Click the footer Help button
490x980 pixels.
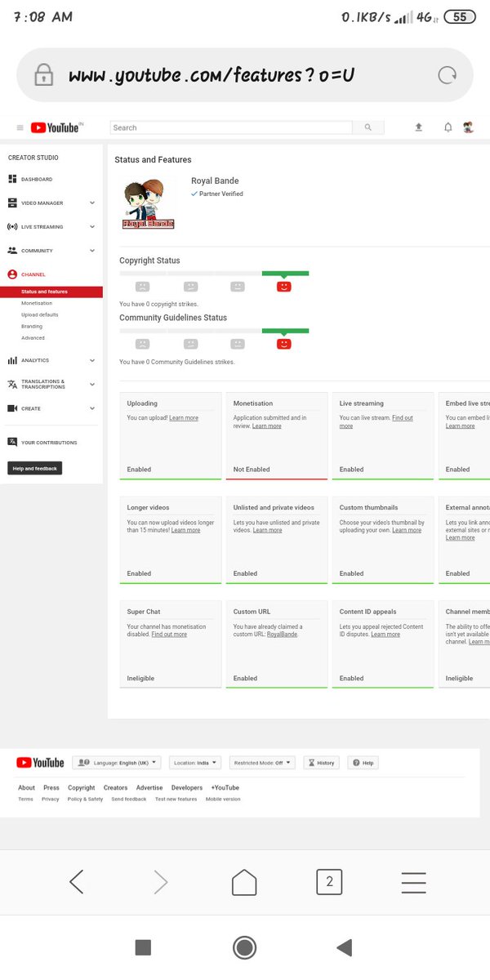363,763
